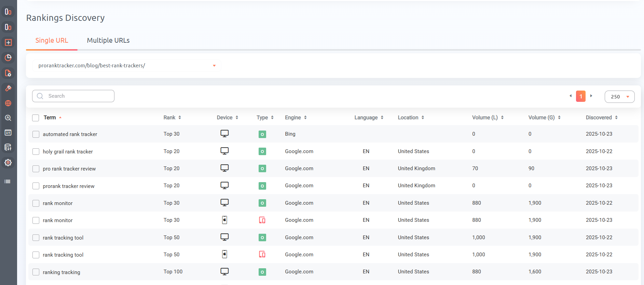Click into the Search terms field
Viewport: 644px width, 285px height.
pyautogui.click(x=73, y=96)
